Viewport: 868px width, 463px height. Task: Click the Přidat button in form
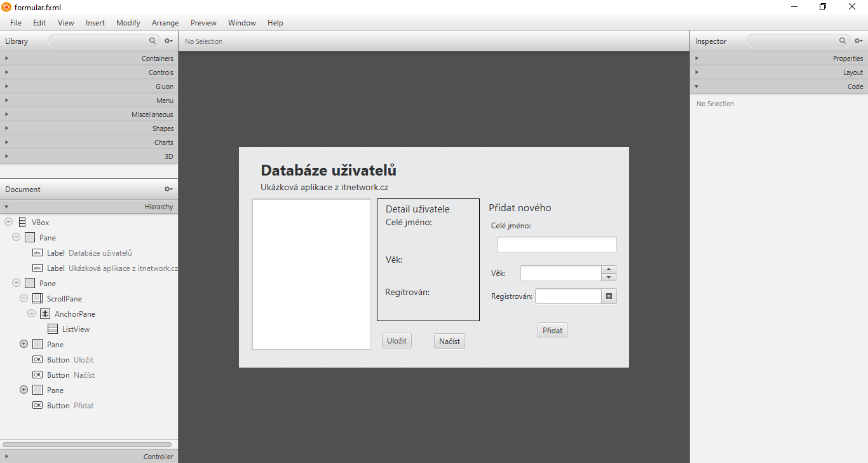tap(552, 331)
